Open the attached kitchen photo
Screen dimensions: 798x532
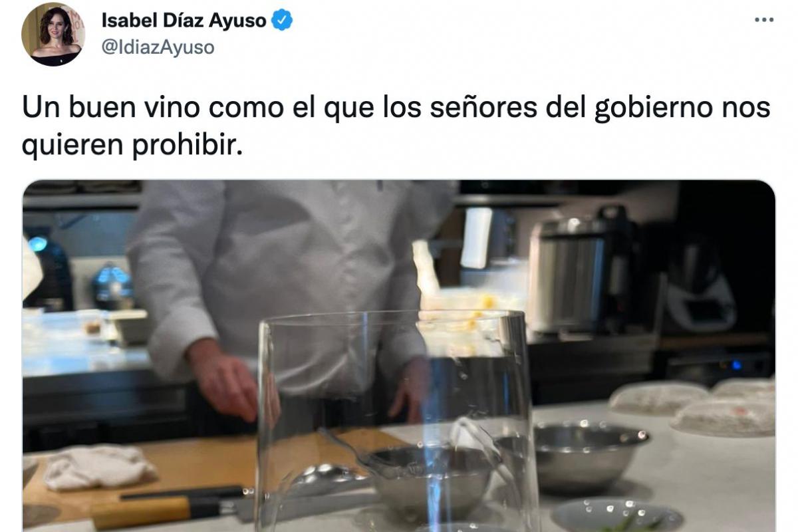click(399, 356)
